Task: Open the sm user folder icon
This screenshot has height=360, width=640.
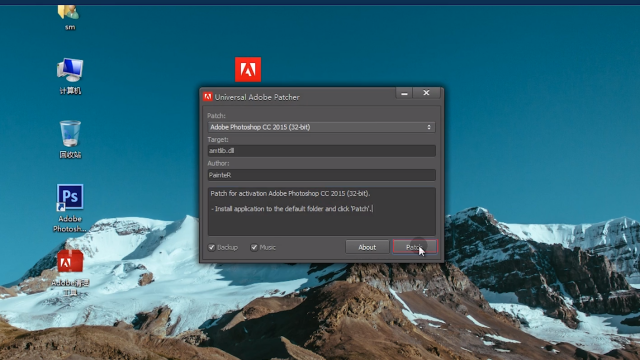Action: pyautogui.click(x=69, y=12)
